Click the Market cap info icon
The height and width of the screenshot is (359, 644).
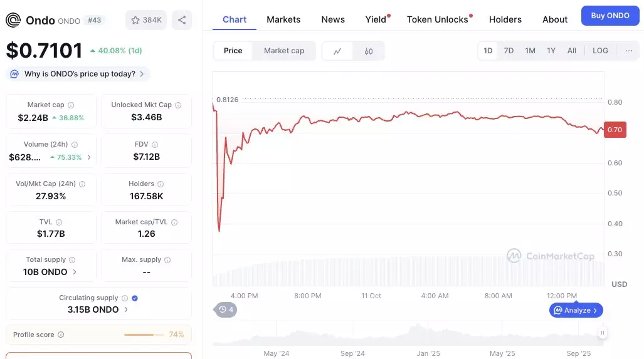(x=71, y=105)
